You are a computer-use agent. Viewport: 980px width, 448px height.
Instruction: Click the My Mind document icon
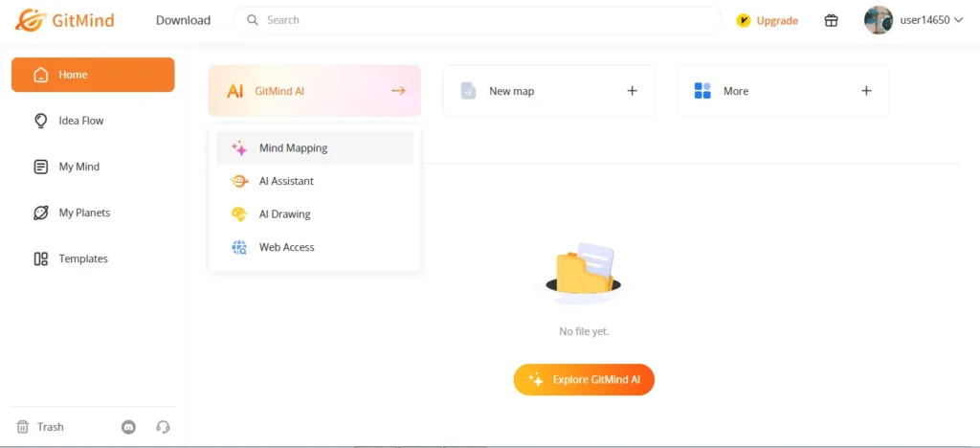coord(40,167)
